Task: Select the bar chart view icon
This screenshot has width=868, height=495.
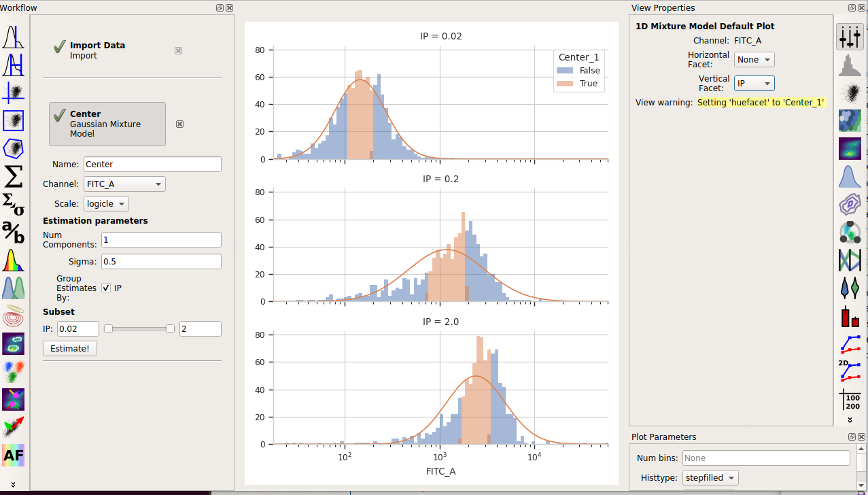Action: click(x=850, y=315)
